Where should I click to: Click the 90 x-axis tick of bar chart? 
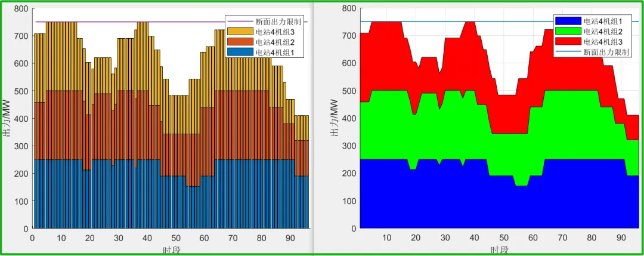pyautogui.click(x=290, y=238)
